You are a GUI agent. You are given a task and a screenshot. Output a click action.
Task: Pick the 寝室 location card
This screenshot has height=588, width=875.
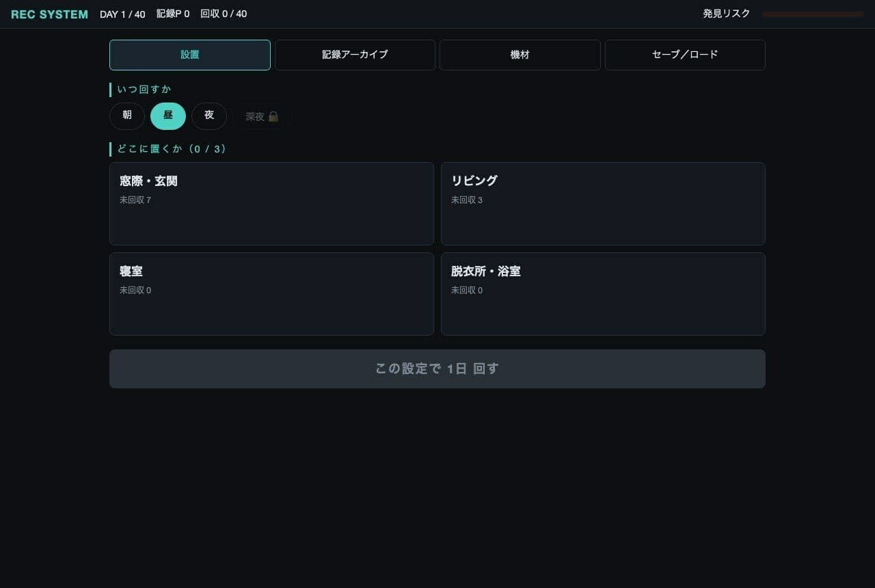pyautogui.click(x=271, y=294)
